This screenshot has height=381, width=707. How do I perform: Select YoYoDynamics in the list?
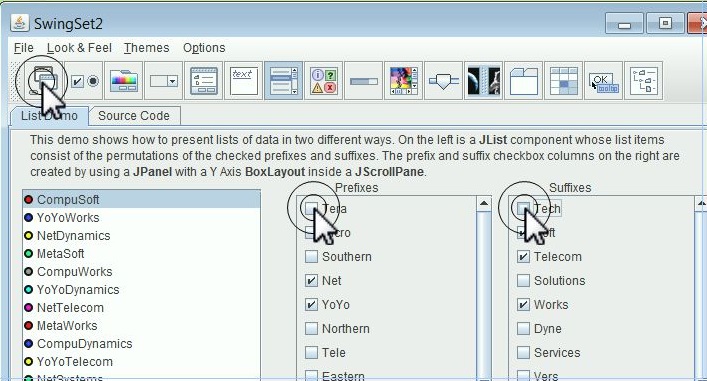point(142,289)
